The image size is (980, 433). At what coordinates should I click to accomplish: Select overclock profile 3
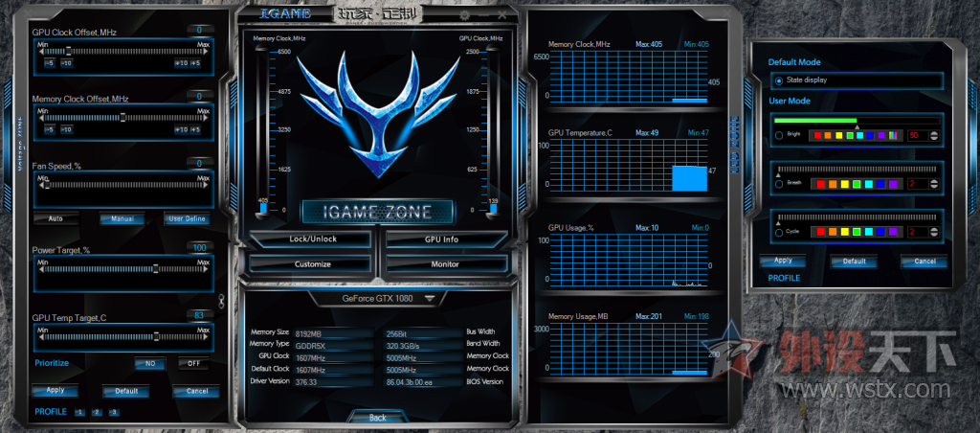pos(114,412)
